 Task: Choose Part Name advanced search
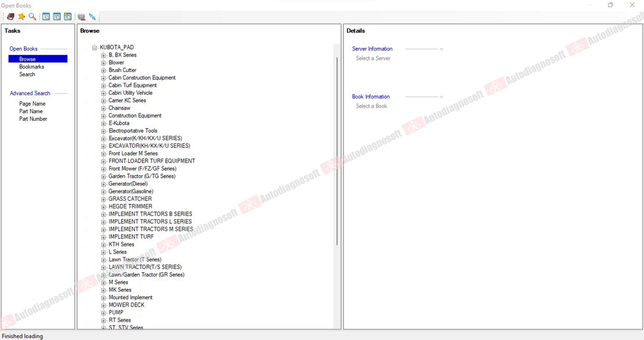[31, 111]
